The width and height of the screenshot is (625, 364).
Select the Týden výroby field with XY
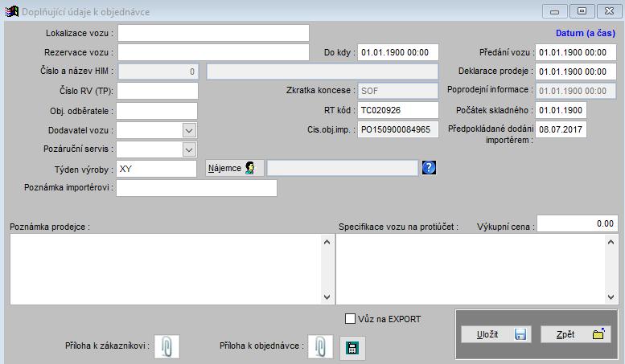point(156,169)
